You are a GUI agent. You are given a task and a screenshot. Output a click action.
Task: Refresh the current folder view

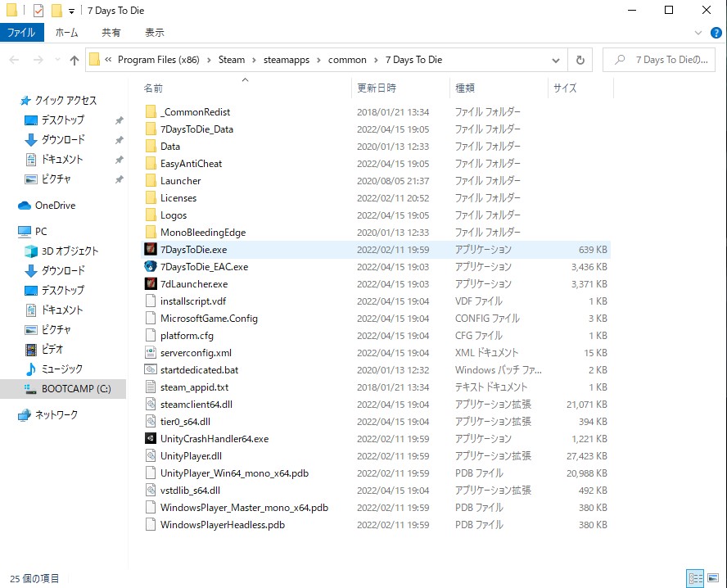pos(580,60)
